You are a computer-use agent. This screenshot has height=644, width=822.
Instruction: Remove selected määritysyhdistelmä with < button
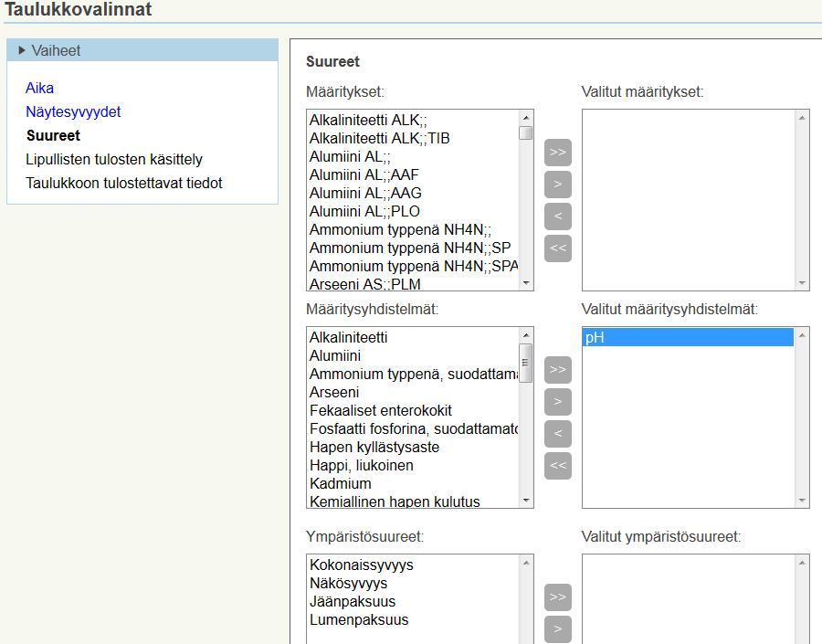pyautogui.click(x=558, y=433)
